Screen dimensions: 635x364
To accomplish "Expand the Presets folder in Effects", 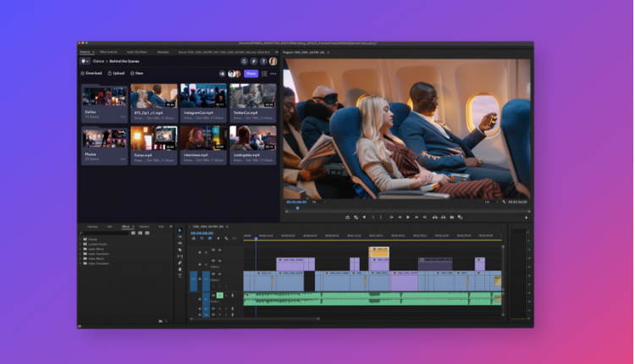I will pos(80,240).
